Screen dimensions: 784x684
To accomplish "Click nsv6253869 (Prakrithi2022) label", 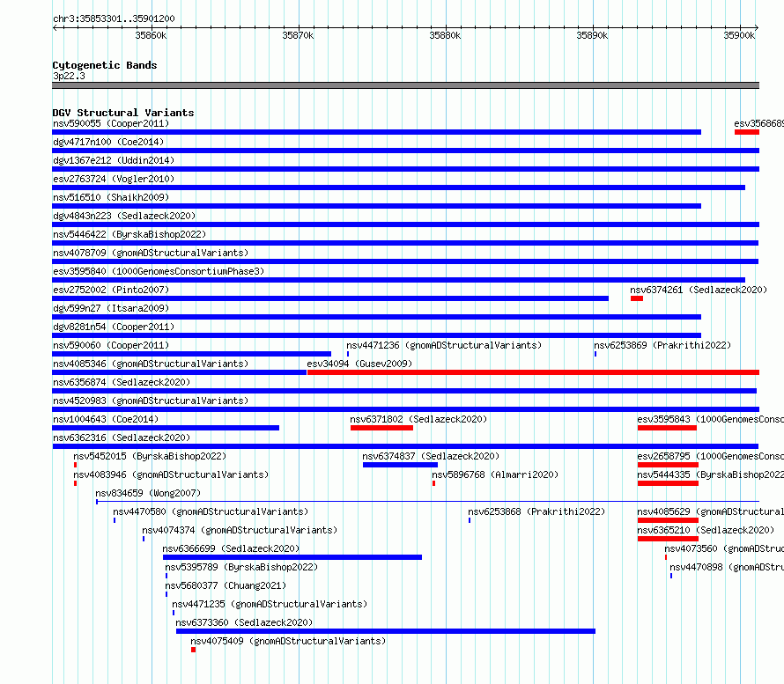I will tap(662, 345).
